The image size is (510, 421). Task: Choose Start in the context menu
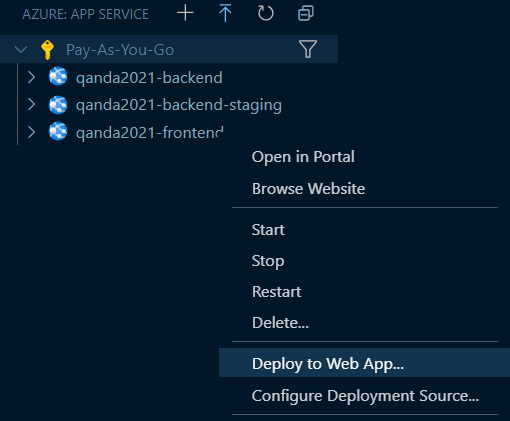(x=268, y=230)
